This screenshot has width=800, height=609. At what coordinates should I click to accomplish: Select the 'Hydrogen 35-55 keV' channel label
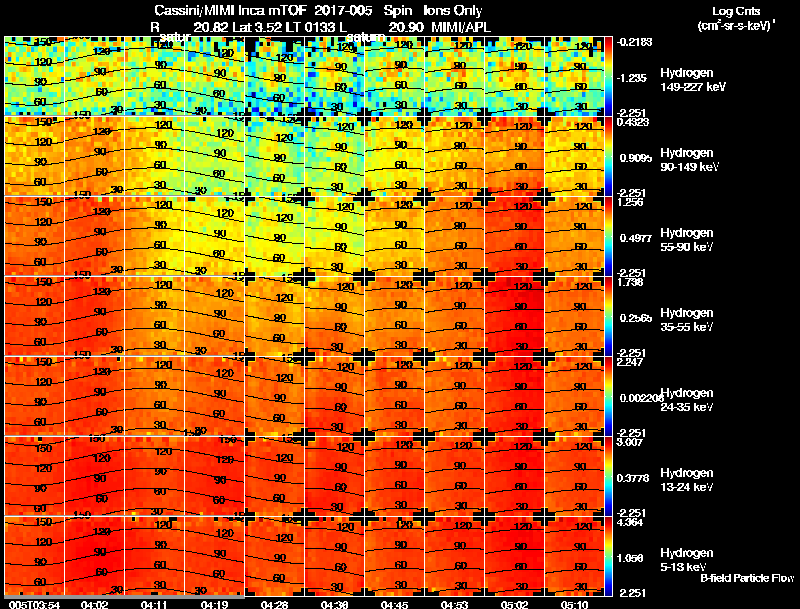687,320
